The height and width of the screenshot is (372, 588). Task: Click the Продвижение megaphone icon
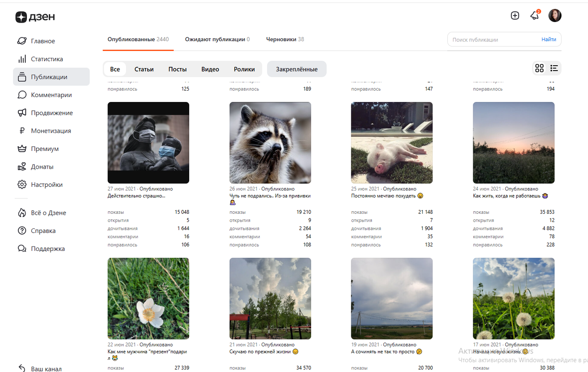click(x=22, y=113)
